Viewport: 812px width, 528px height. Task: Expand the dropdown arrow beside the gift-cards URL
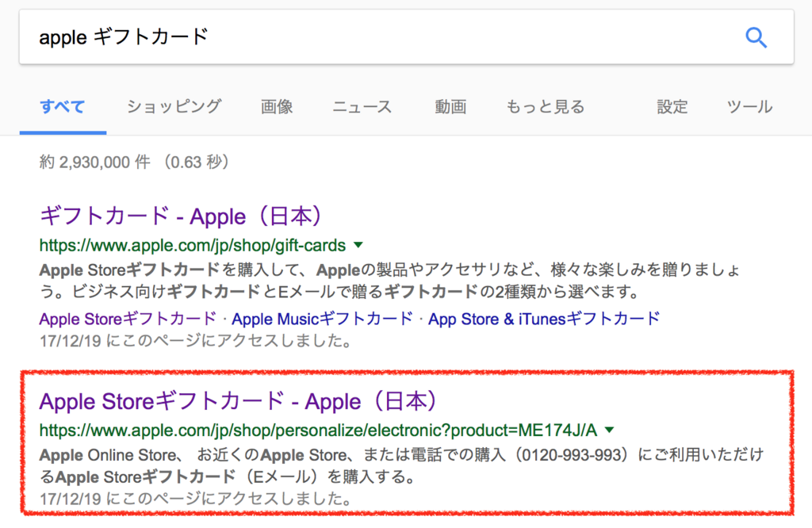[358, 245]
